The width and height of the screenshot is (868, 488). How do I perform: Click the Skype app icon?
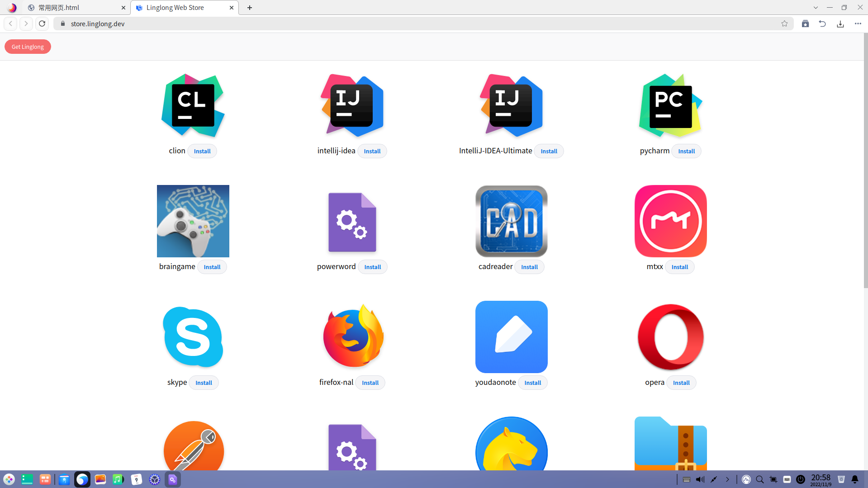(x=193, y=337)
